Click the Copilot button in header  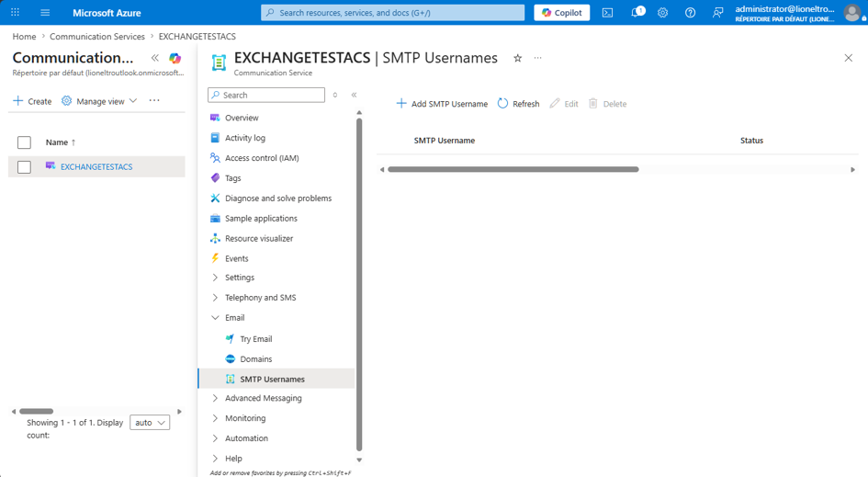tap(562, 12)
